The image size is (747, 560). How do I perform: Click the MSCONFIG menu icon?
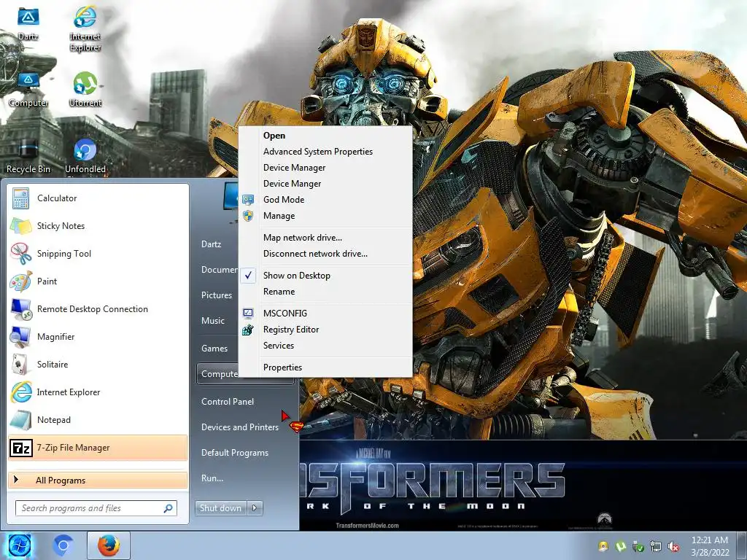point(248,314)
